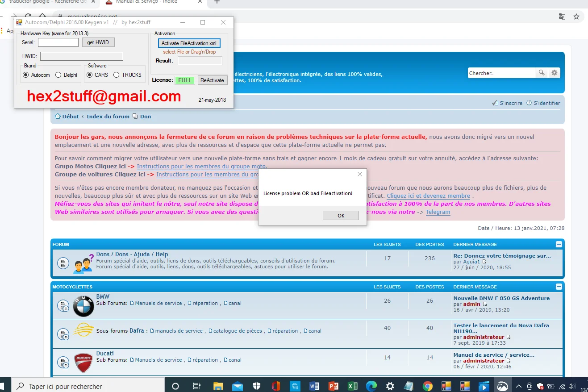Screen dimensions: 588x392
Task: Open Microsoft Edge from the taskbar
Action: [x=371, y=386]
